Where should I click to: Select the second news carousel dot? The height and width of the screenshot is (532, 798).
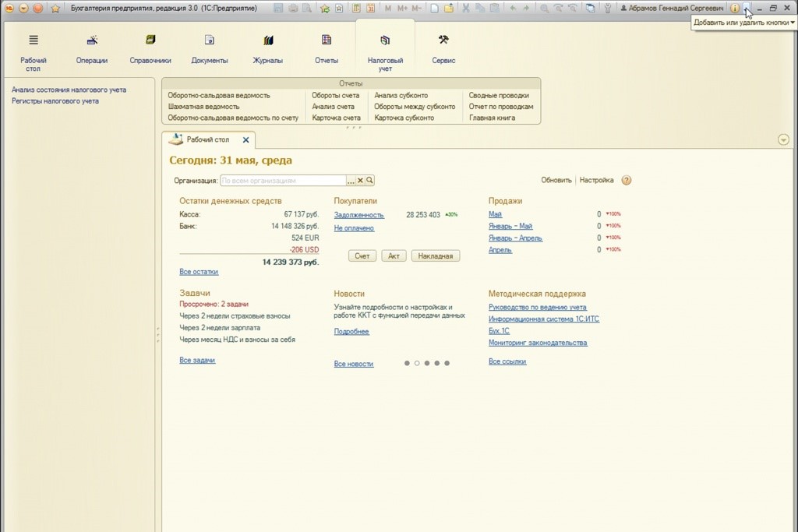tap(417, 363)
